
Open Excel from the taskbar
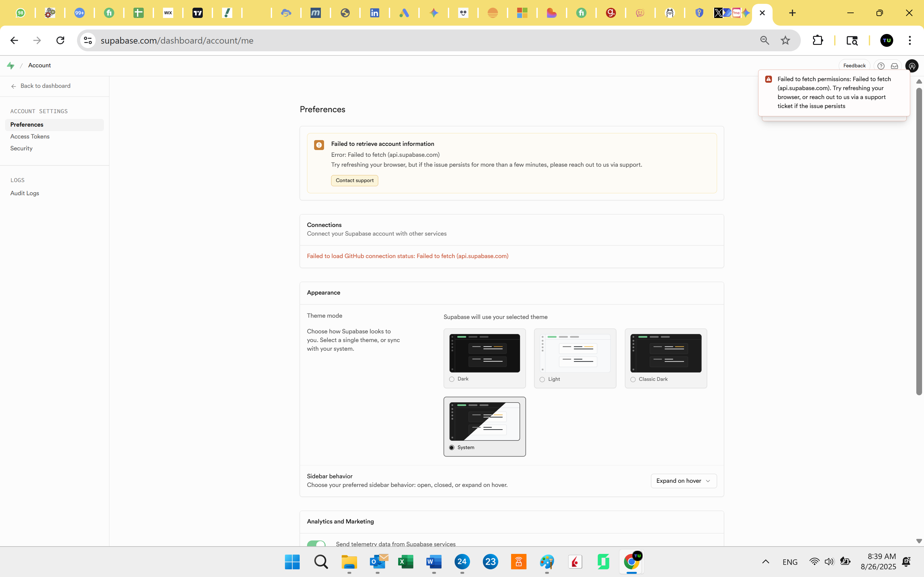[x=406, y=562]
